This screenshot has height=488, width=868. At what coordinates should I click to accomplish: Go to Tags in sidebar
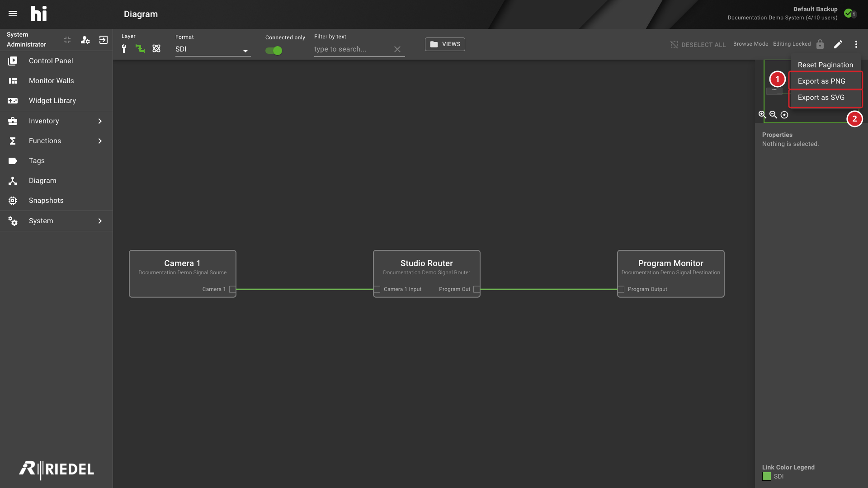tap(57, 161)
